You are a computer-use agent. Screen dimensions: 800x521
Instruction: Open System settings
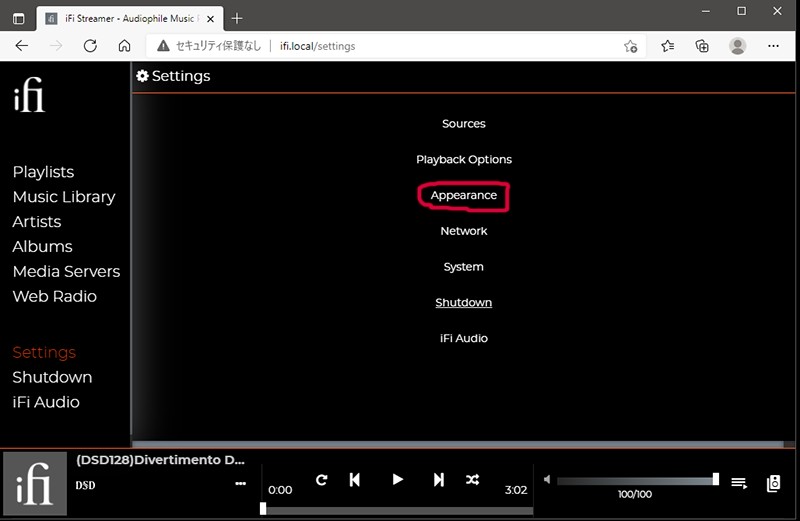coord(463,266)
